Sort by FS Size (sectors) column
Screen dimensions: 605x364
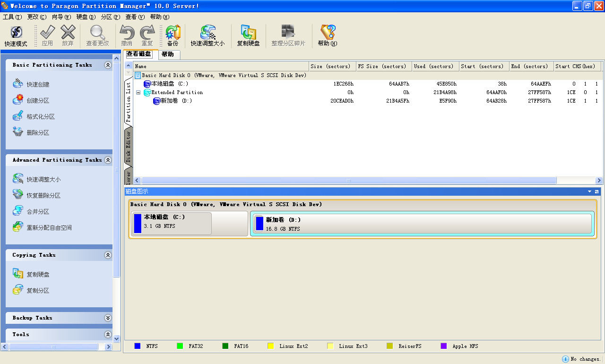point(384,66)
